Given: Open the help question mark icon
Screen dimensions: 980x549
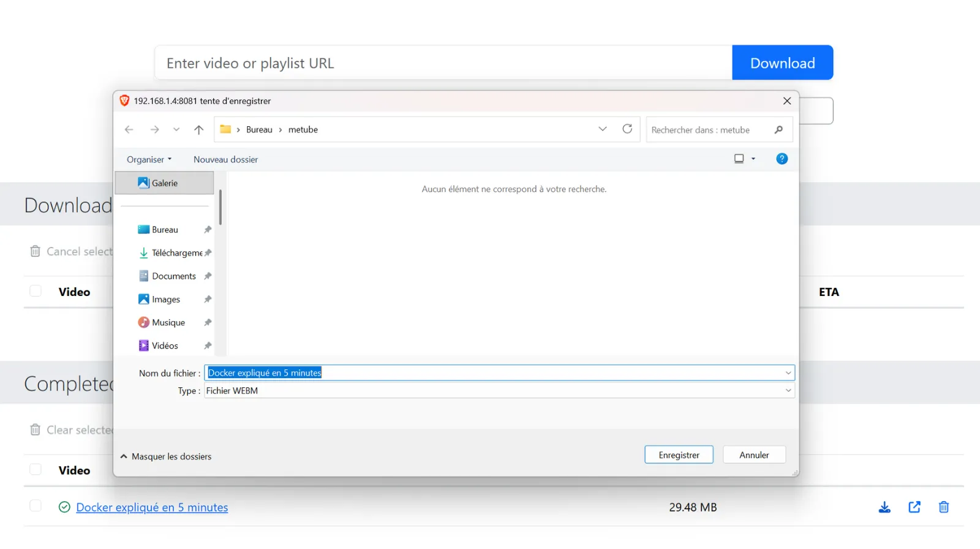Looking at the screenshot, I should pos(782,159).
